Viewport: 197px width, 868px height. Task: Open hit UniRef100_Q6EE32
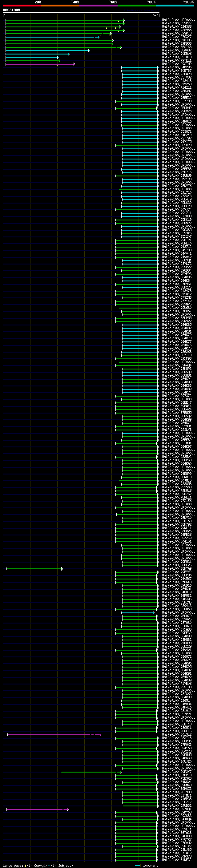pos(177,98)
